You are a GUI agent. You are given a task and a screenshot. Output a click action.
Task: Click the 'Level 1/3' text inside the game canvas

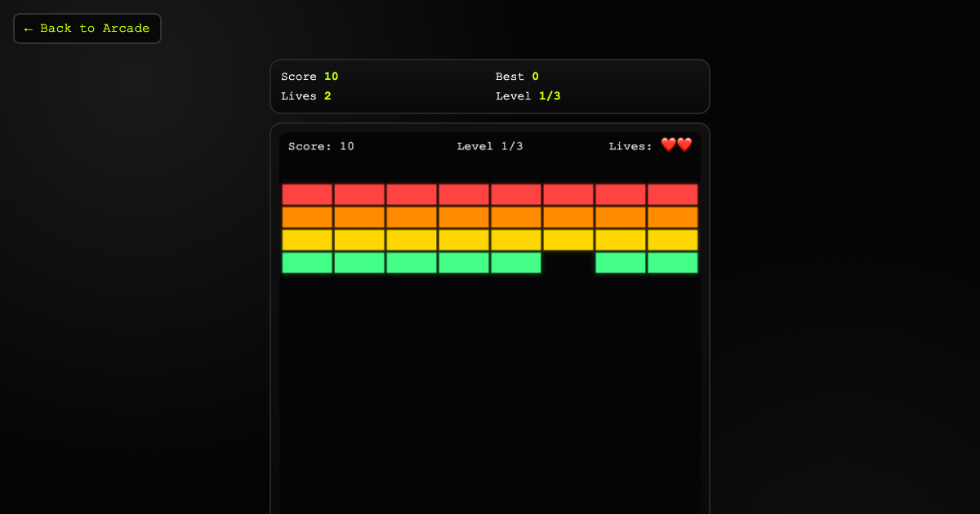click(x=490, y=147)
